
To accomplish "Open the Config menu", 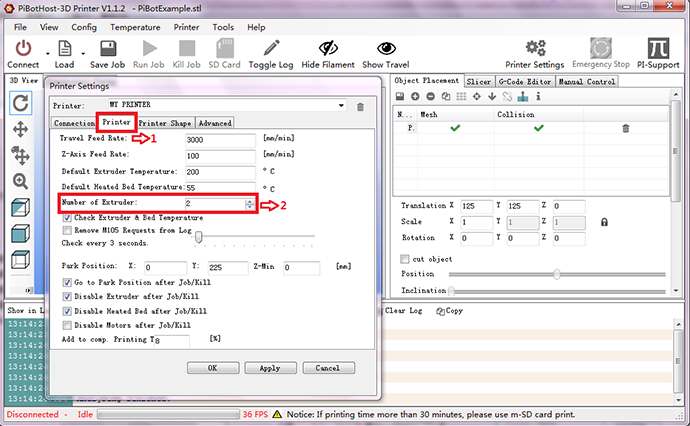I will click(x=84, y=27).
